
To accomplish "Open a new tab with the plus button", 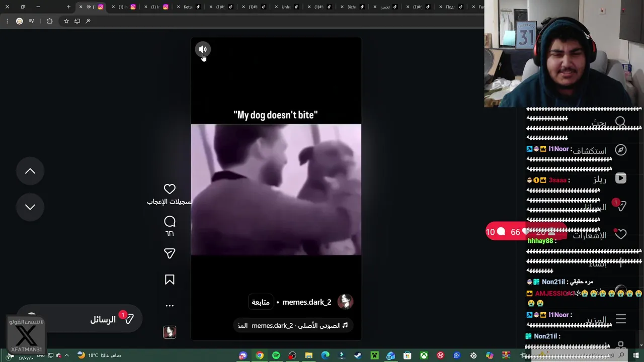I will [68, 7].
